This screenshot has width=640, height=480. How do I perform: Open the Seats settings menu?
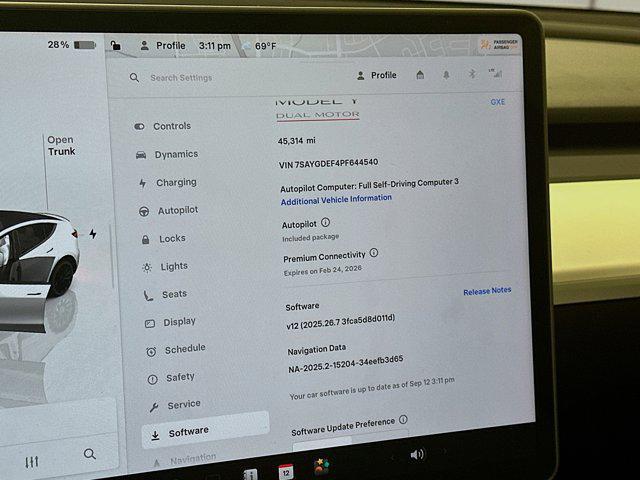coord(165,294)
